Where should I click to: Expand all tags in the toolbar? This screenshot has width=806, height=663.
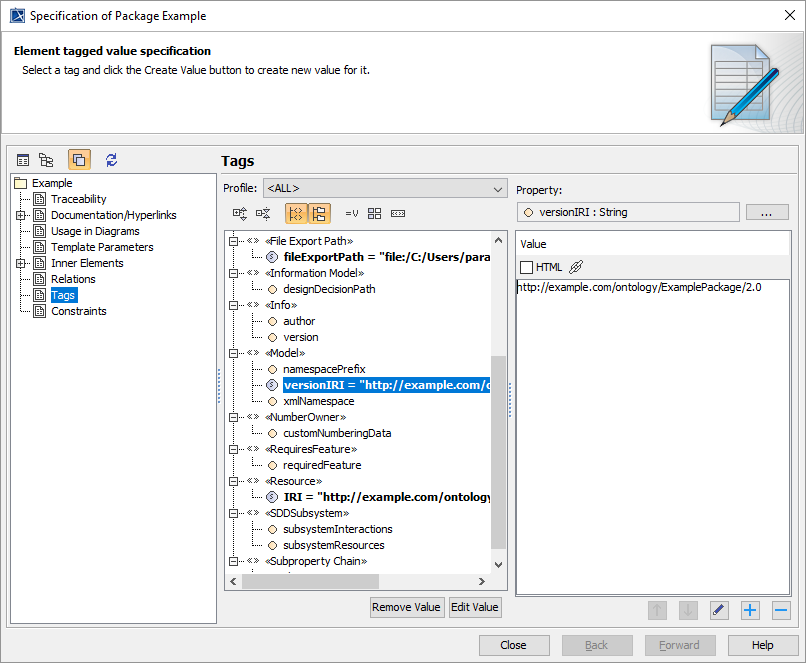(240, 213)
